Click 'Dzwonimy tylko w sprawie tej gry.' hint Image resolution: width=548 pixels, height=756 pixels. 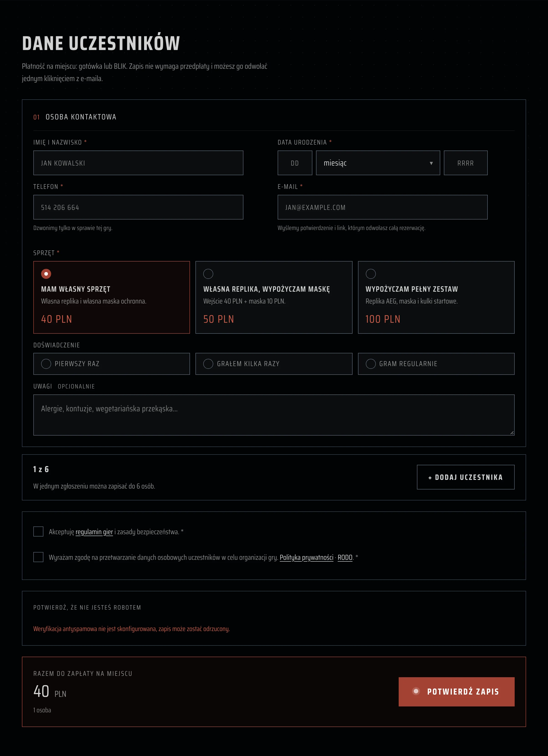73,228
